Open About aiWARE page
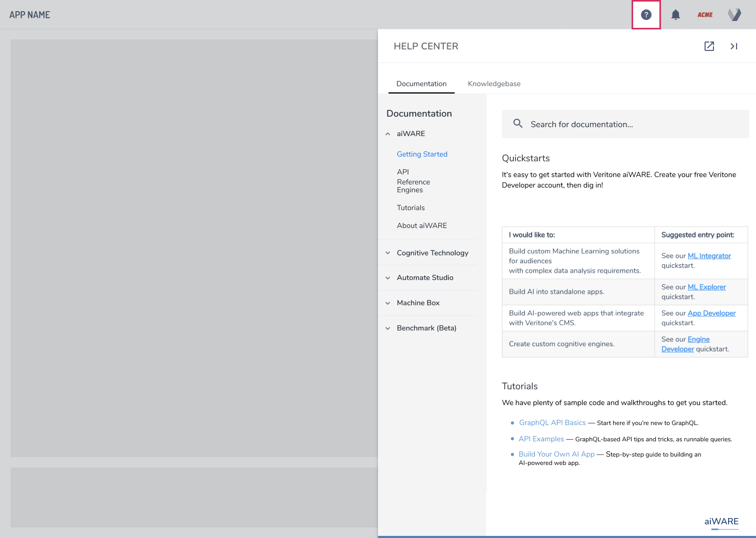756x538 pixels. (x=422, y=225)
